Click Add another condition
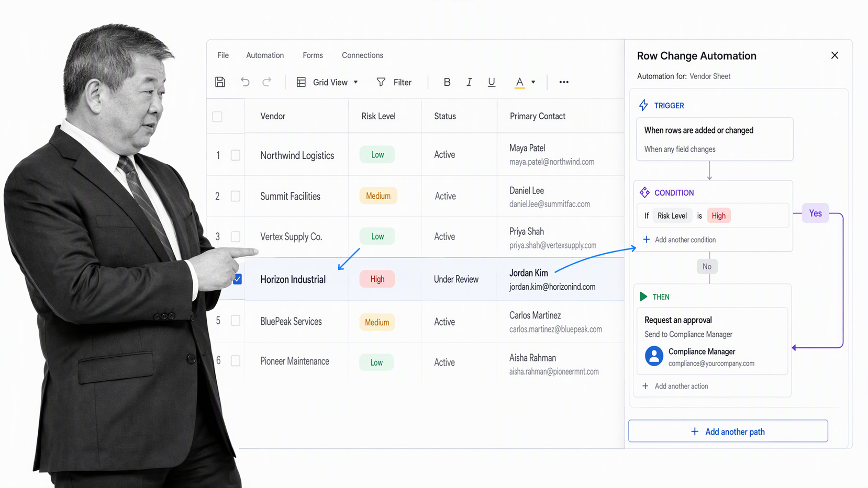 click(679, 240)
